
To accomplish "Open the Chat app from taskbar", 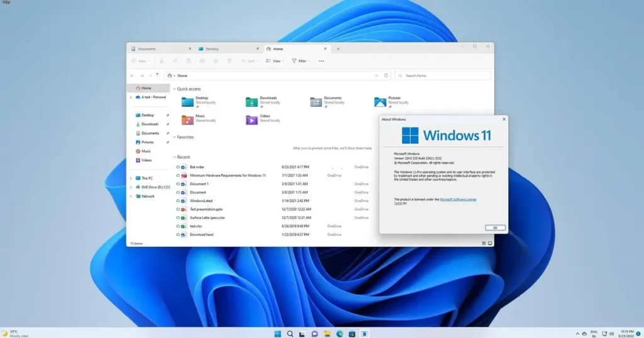I will tap(314, 334).
